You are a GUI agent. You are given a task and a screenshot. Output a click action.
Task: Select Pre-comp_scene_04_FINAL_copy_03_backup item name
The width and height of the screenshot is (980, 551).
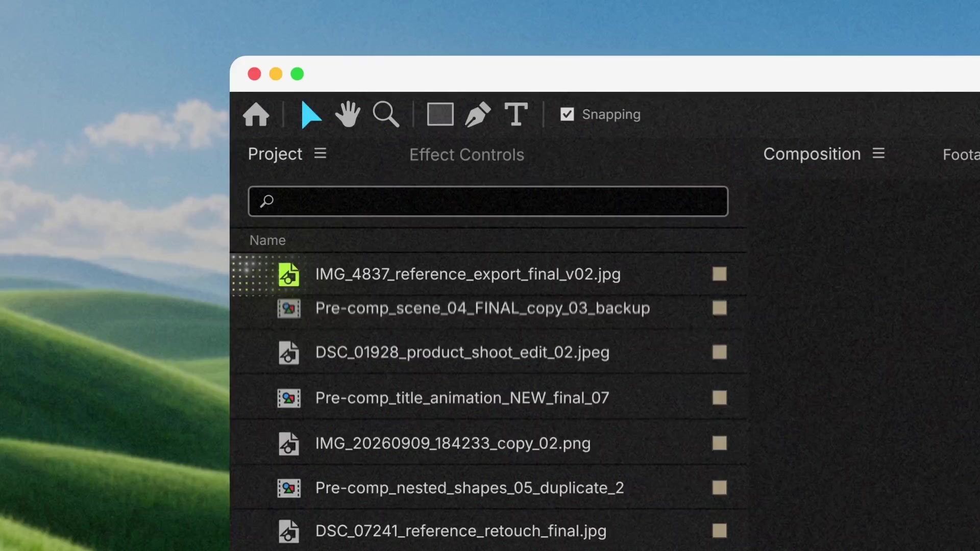[483, 309]
